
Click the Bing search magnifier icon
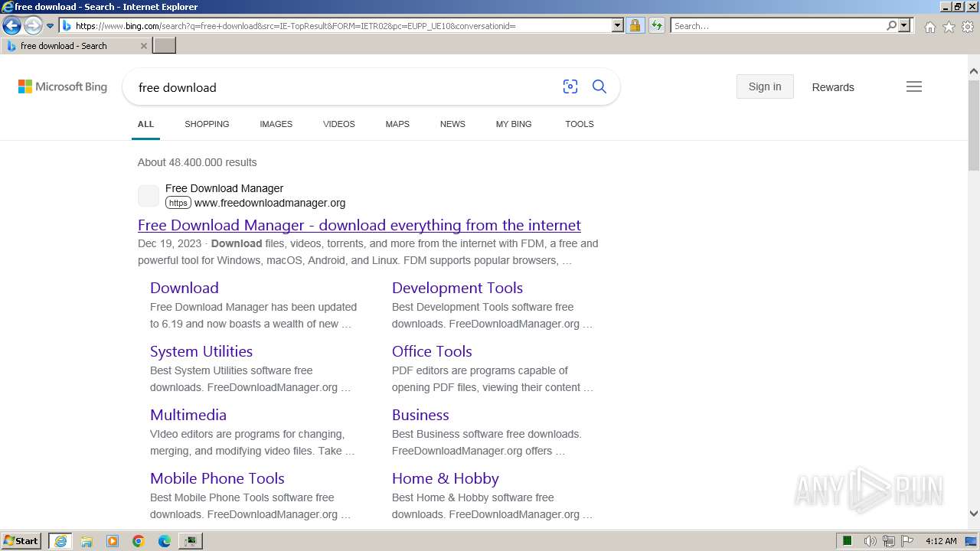tap(599, 87)
